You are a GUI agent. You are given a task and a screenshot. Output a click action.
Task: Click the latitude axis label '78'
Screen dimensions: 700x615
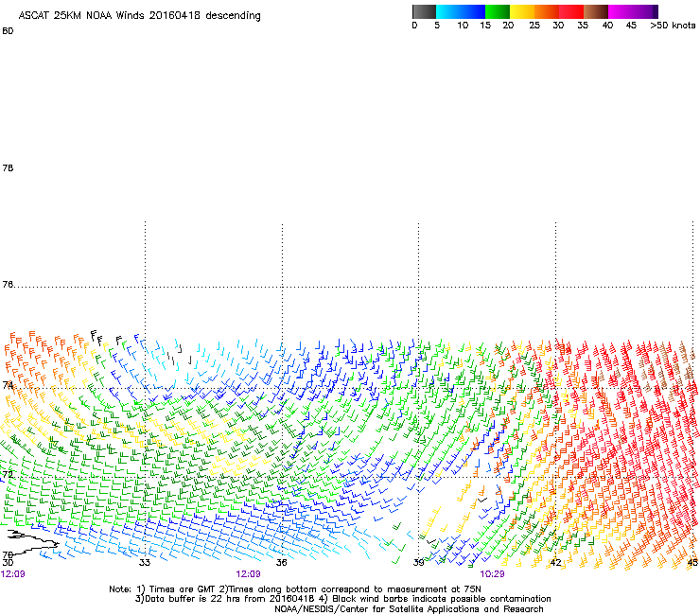tap(8, 167)
